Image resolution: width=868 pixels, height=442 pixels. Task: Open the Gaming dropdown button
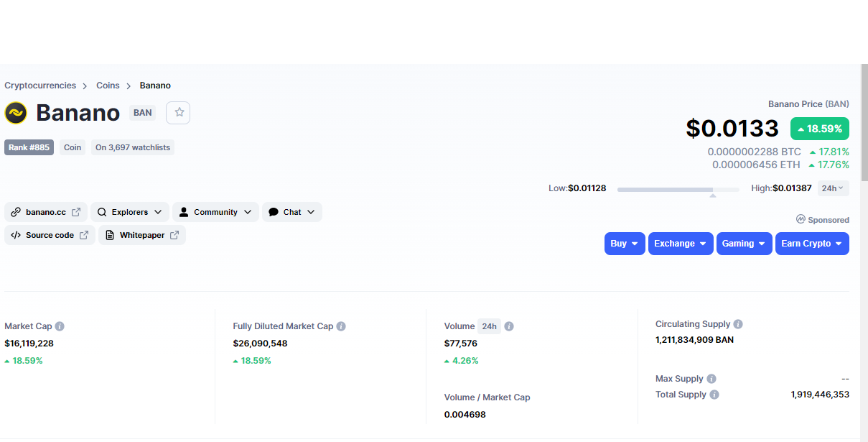[x=745, y=244]
